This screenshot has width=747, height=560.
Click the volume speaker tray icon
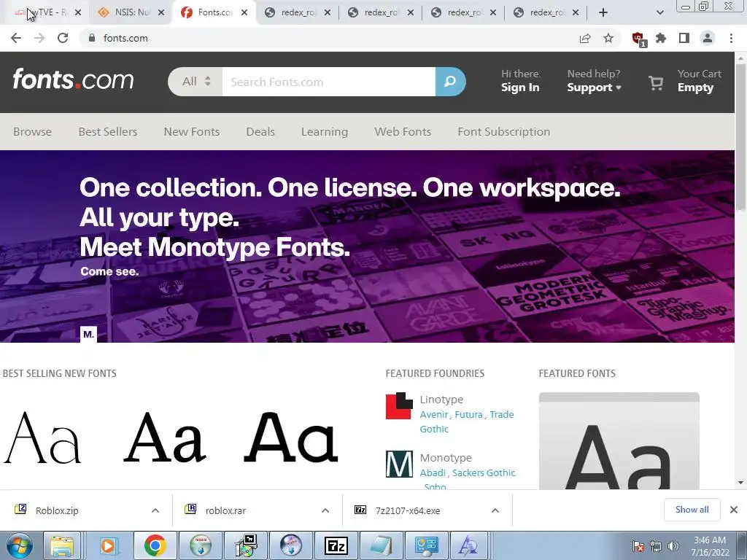(x=673, y=546)
